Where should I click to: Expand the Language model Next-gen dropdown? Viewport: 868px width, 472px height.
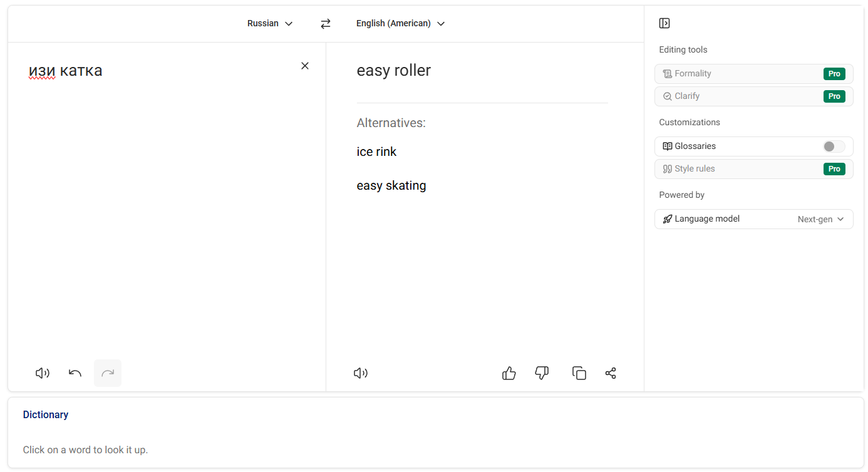820,219
